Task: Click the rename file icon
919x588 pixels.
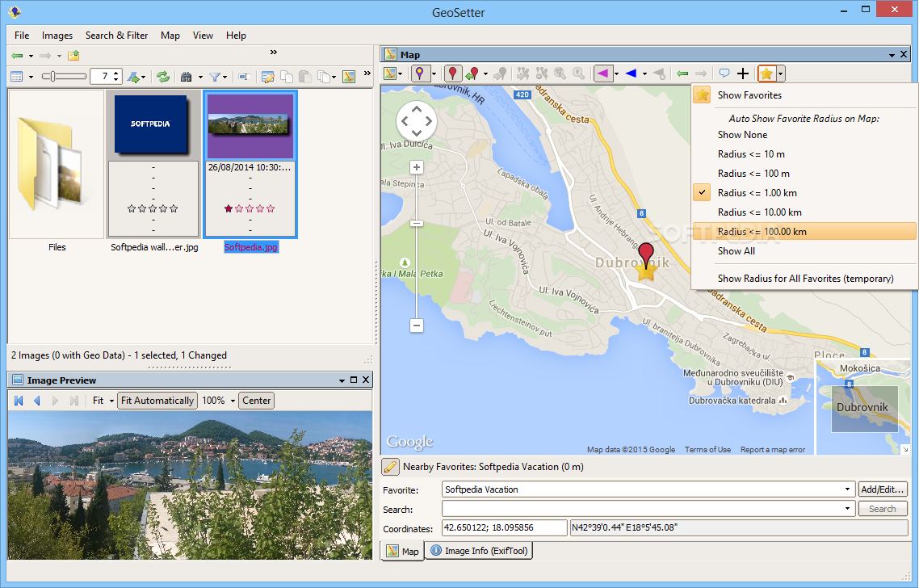Action: (245, 77)
